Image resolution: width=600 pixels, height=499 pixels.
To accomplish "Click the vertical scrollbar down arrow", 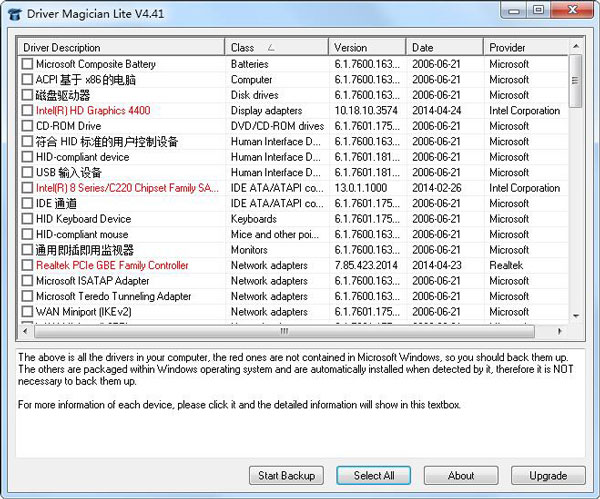I will point(576,316).
